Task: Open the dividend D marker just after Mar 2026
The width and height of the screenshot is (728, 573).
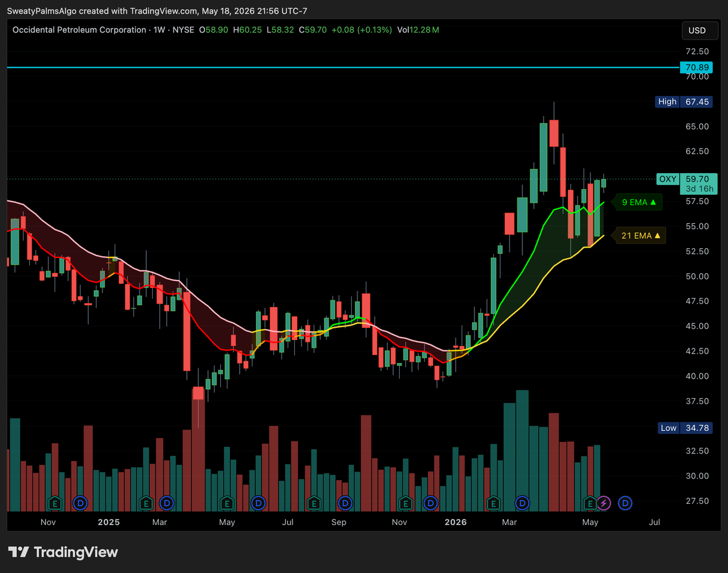Action: tap(522, 503)
